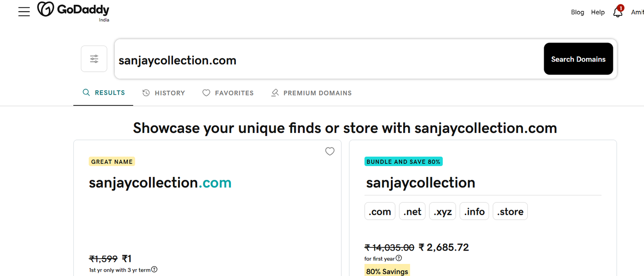
Task: Switch to the History tab
Action: pyautogui.click(x=164, y=93)
